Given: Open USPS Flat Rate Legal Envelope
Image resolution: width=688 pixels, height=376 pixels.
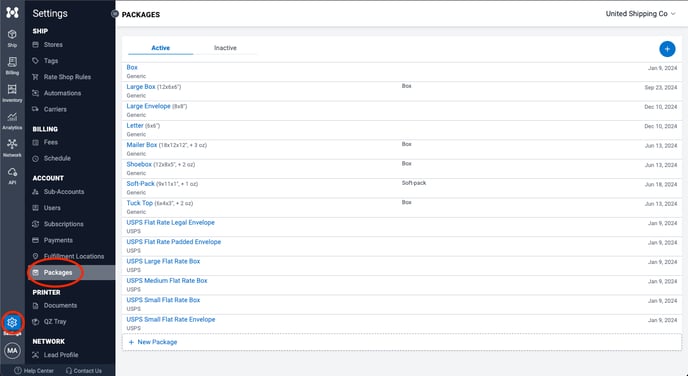Looking at the screenshot, I should point(171,222).
